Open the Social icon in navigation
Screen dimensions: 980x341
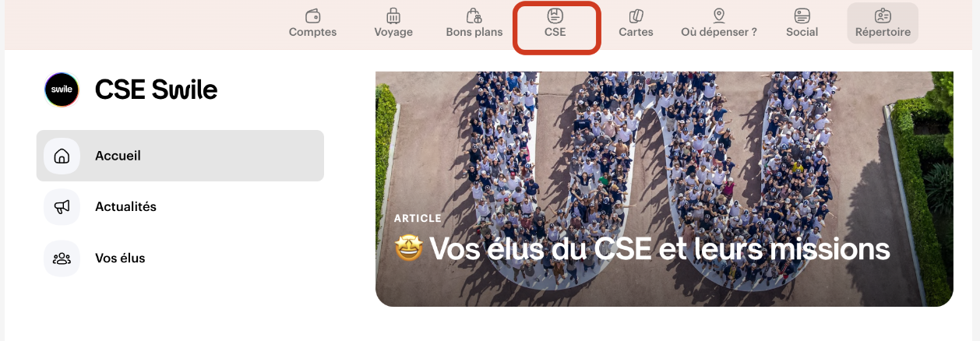point(802,16)
